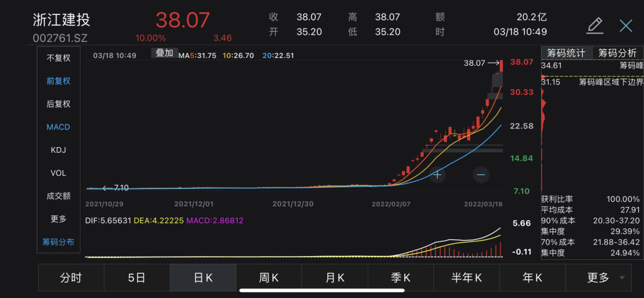Tap the 10.00% change percentage
The image size is (644, 298).
coord(151,38)
